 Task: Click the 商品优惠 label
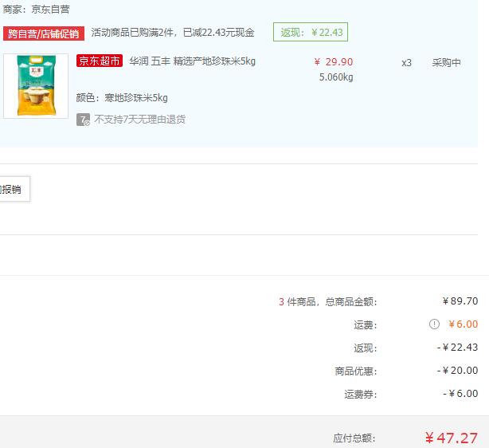pos(356,371)
